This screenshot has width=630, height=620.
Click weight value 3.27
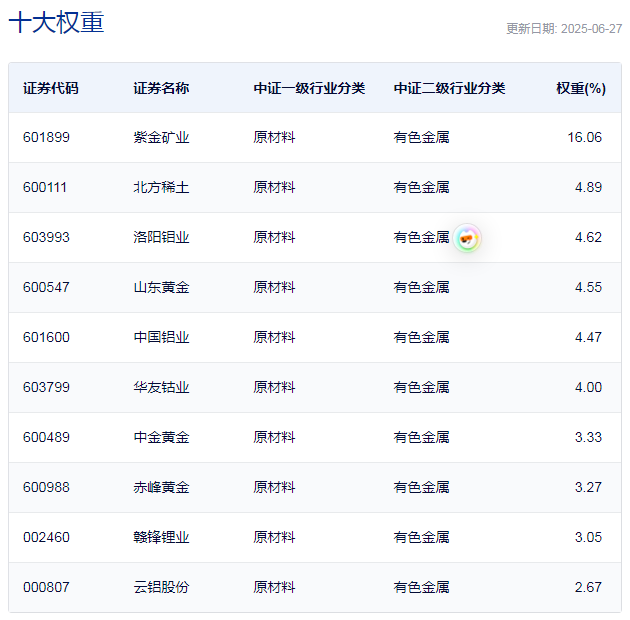coord(588,487)
